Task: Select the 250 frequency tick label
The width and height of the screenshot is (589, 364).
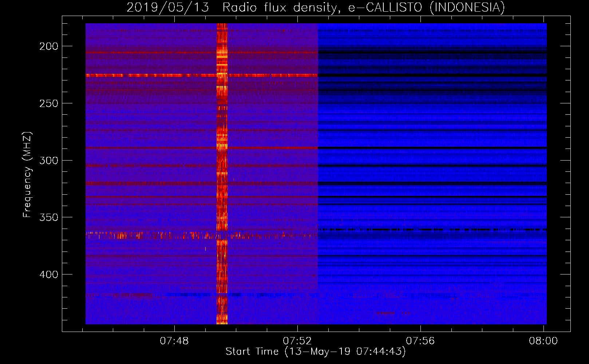Action: click(49, 103)
